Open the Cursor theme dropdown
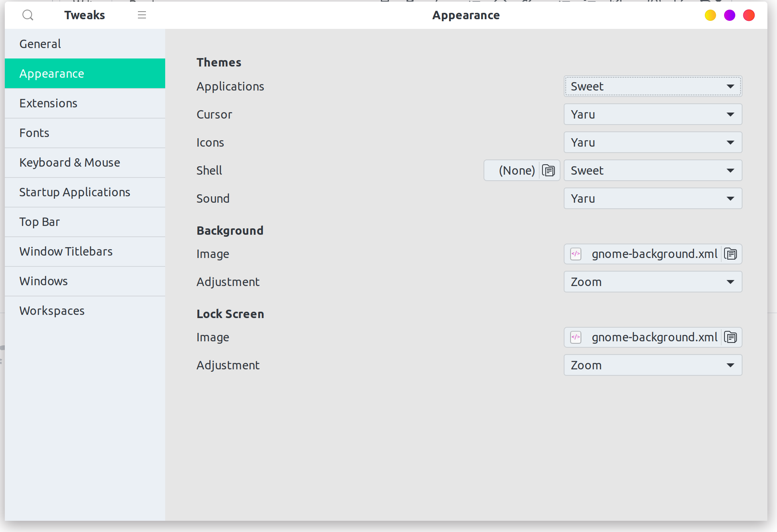 pos(652,114)
